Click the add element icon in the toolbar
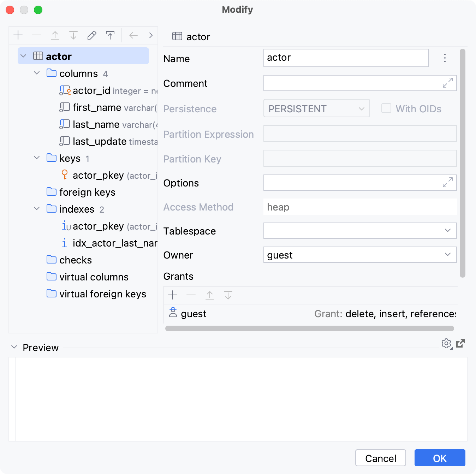Screen dimensions: 476x474 [x=18, y=35]
